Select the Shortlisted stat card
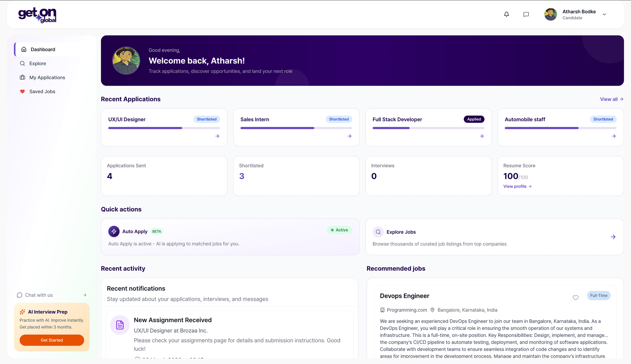Viewport: 631px width, 364px height. coord(296,176)
